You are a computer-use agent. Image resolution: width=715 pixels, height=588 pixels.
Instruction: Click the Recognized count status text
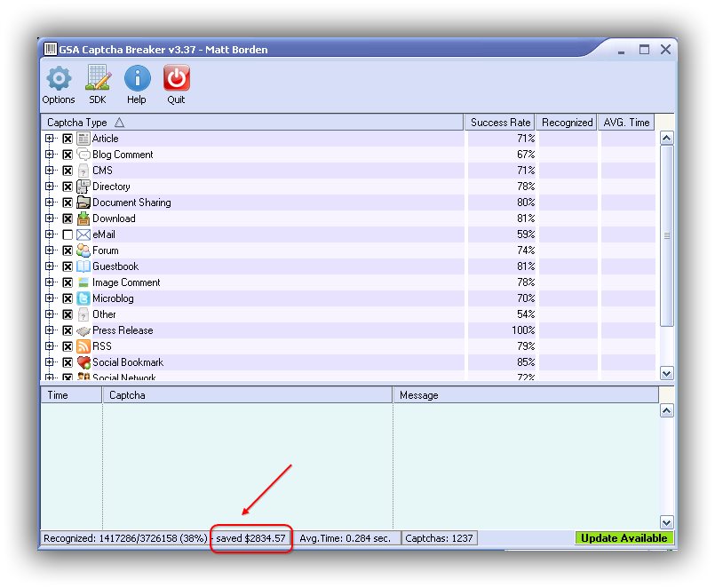click(x=125, y=538)
